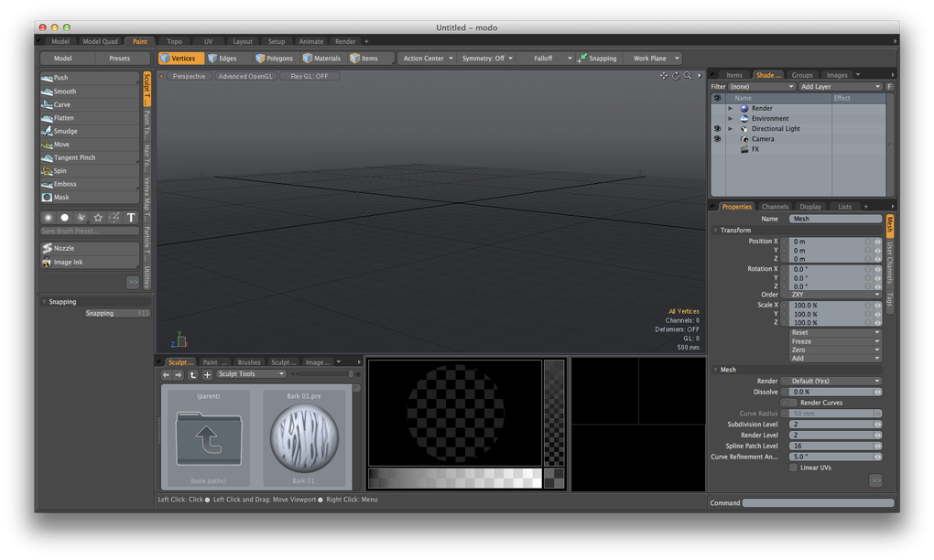934x560 pixels.
Task: Switch to the Topo layout tab
Action: pyautogui.click(x=174, y=41)
